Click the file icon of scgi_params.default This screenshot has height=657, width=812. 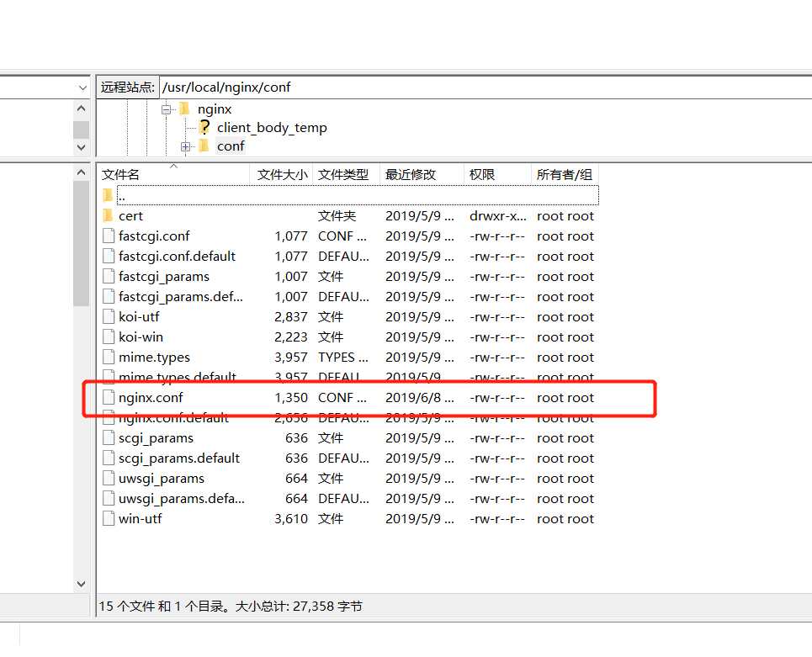(x=109, y=458)
